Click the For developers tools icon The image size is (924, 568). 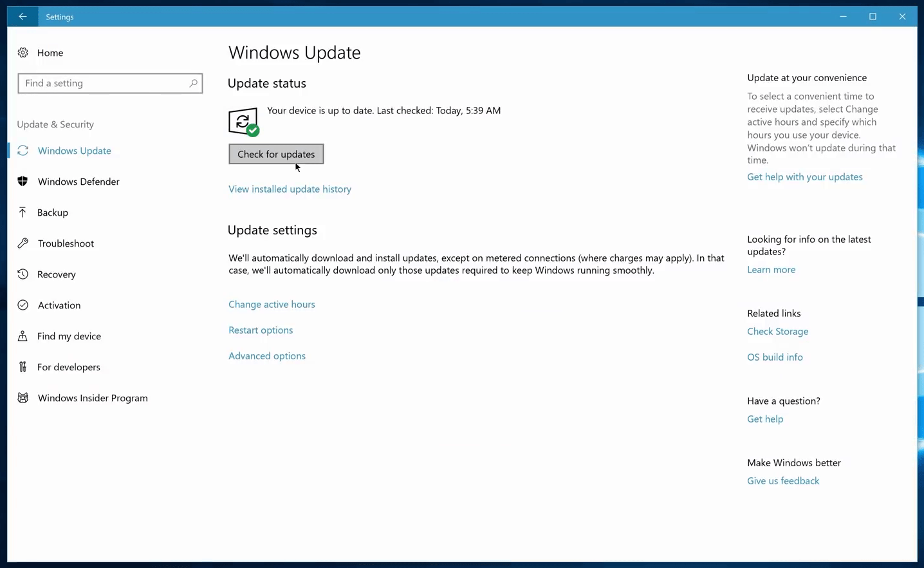tap(23, 367)
